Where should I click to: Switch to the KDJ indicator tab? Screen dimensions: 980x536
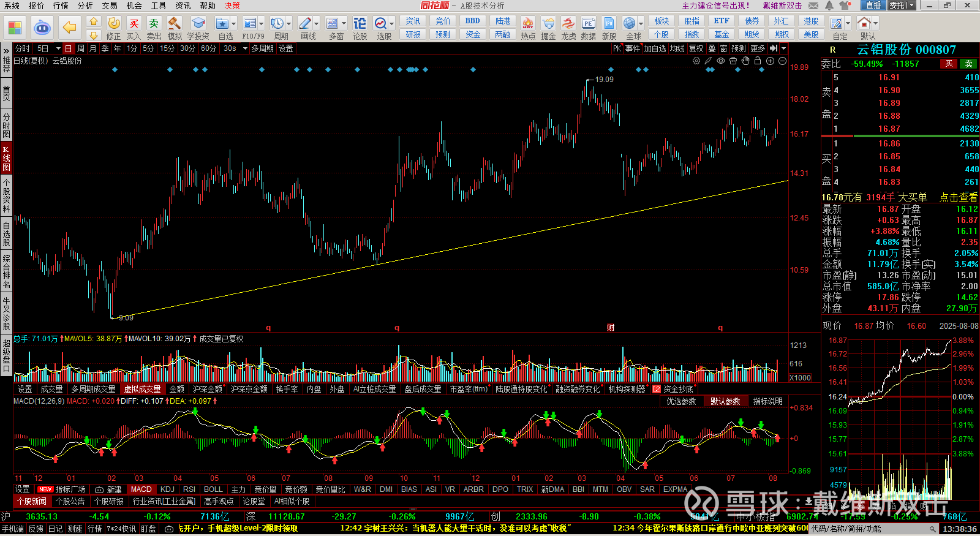point(167,489)
